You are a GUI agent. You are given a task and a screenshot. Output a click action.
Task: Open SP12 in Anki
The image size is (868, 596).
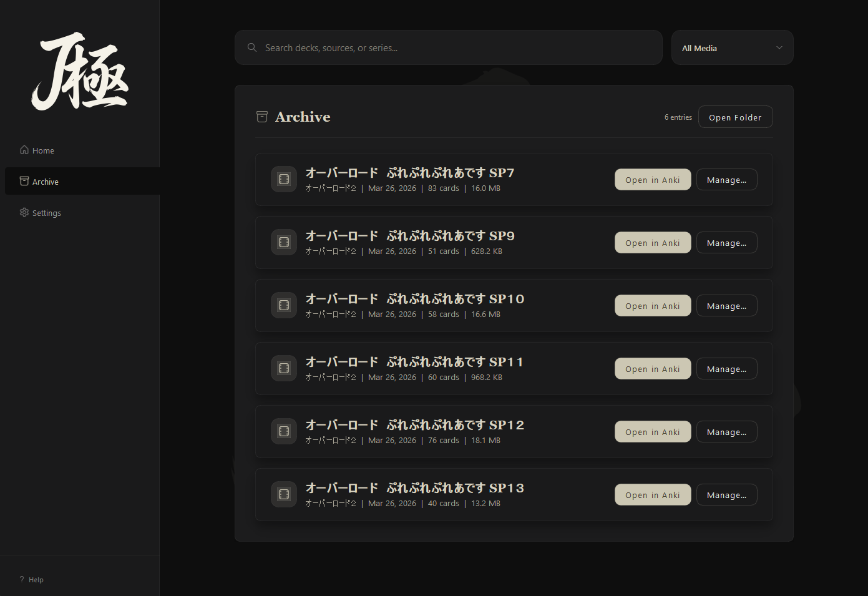pos(653,431)
